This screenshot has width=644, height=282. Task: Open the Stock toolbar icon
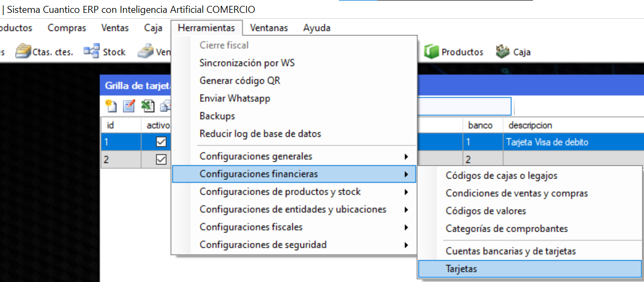point(105,52)
